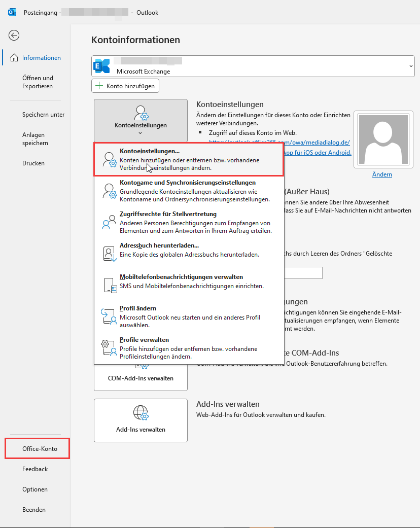The image size is (420, 528).
Task: Click the Outlook logo in title bar
Action: pyautogui.click(x=12, y=13)
